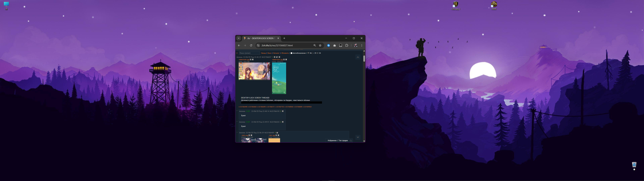Click the Обновить link
This screenshot has width=644, height=181.
285,53
